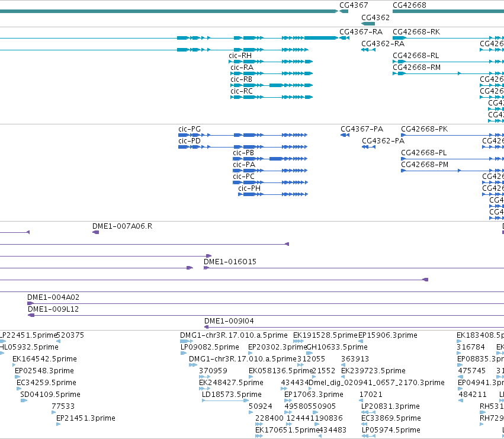The image size is (504, 439).
Task: Select the LP22451.5prime EST
Action: coord(3,341)
